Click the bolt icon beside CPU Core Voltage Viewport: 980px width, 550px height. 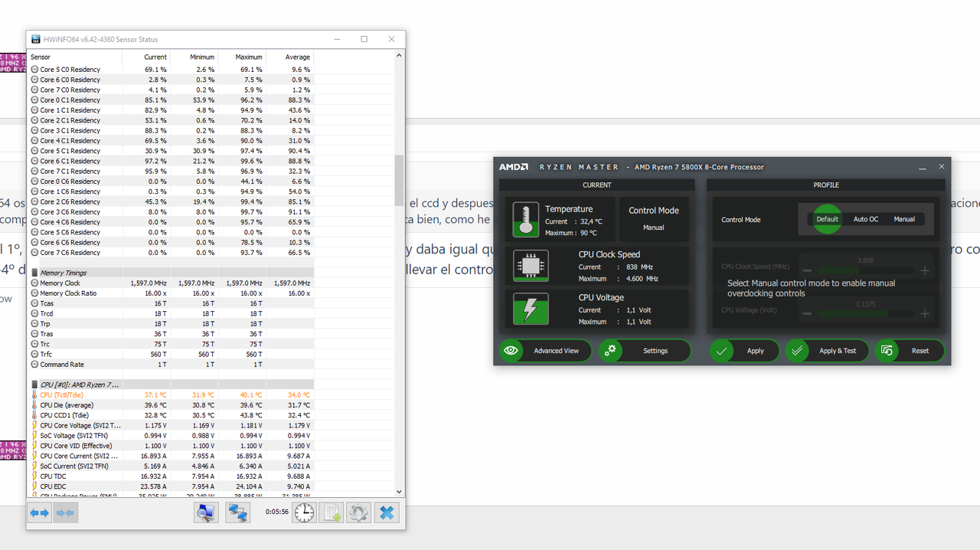[x=34, y=425]
